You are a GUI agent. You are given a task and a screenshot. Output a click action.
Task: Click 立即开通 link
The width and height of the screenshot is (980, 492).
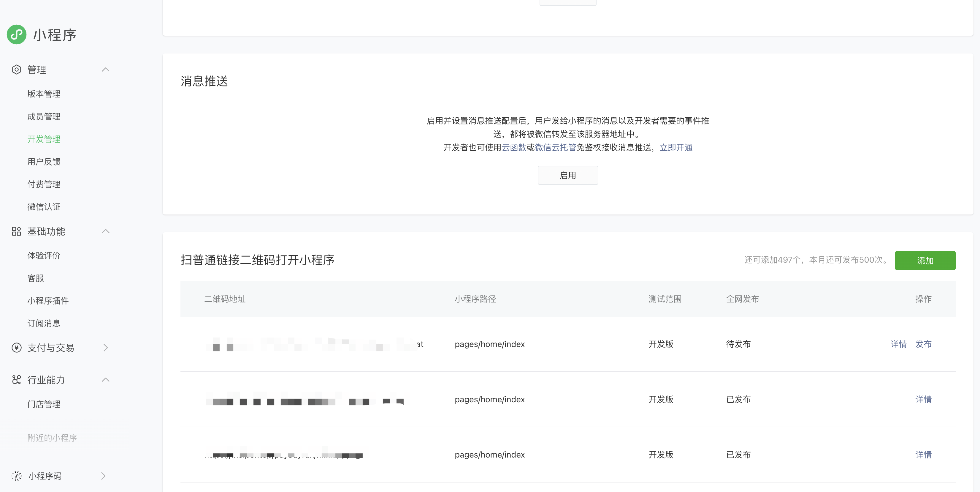tap(676, 147)
